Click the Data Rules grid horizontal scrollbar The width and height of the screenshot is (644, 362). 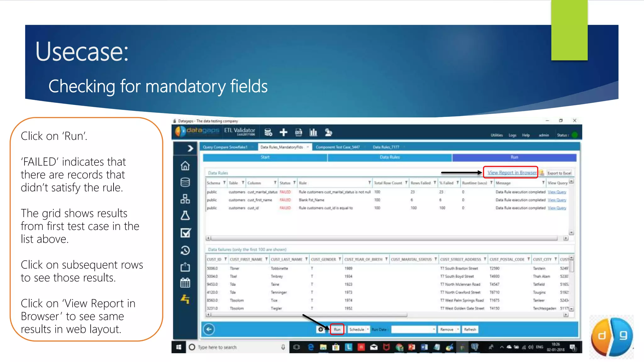(385, 238)
